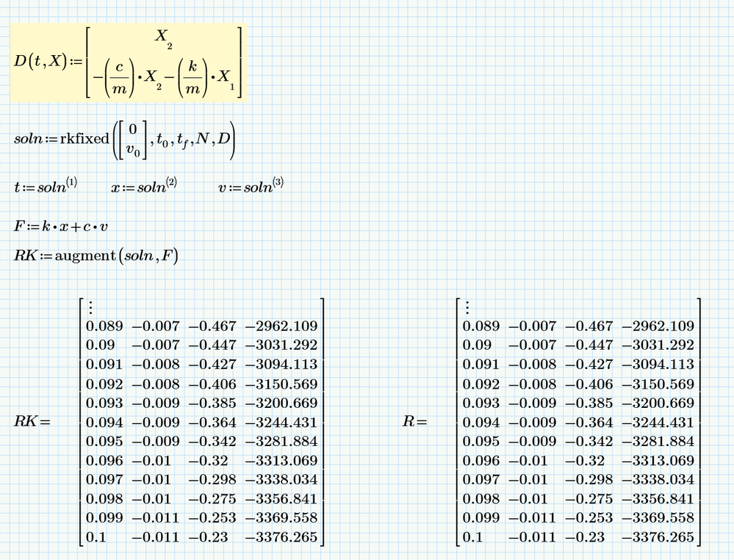
Task: Click the 0.094 cell in RK matrix
Action: coord(104,423)
